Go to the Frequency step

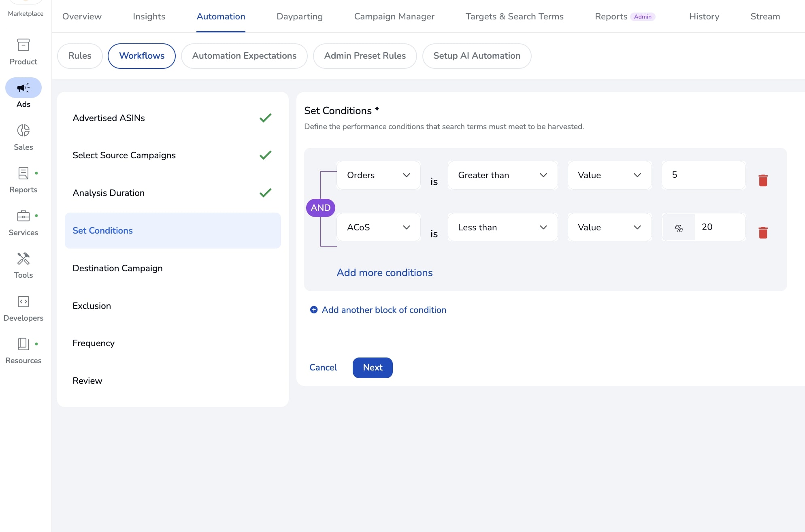click(x=172, y=343)
